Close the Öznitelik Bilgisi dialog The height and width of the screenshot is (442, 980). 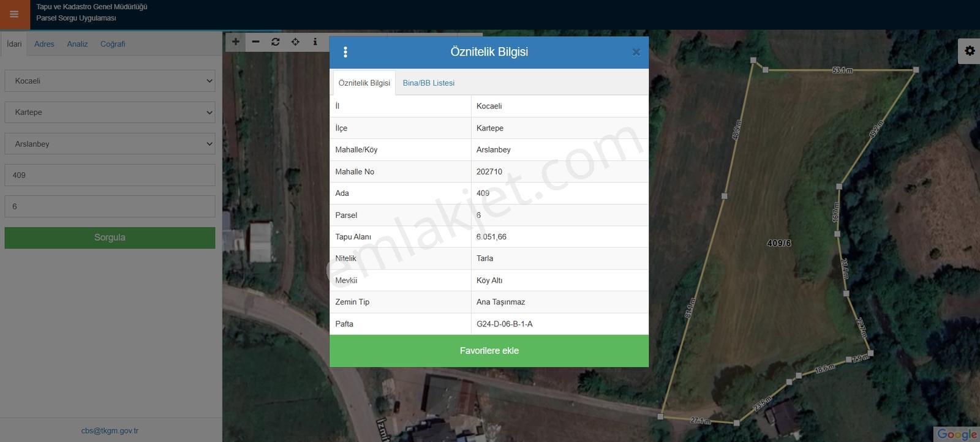636,52
